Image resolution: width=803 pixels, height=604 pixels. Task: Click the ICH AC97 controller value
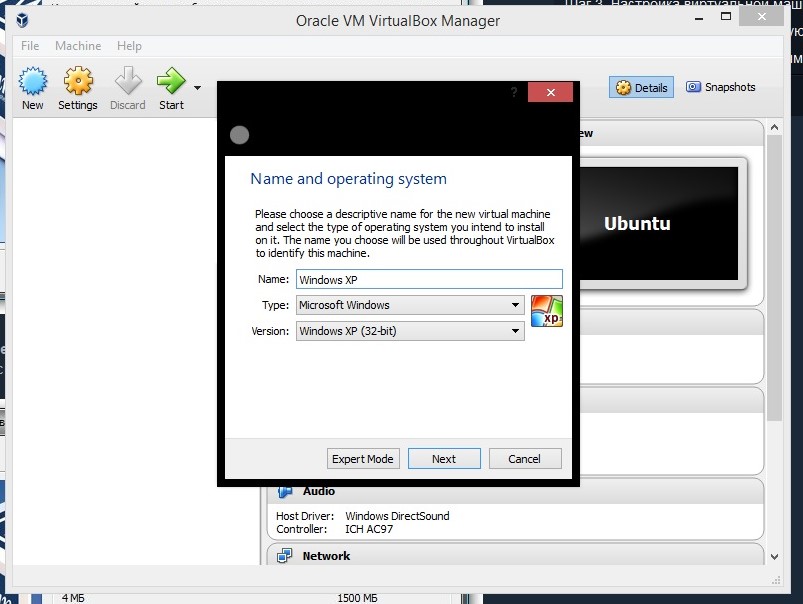369,529
